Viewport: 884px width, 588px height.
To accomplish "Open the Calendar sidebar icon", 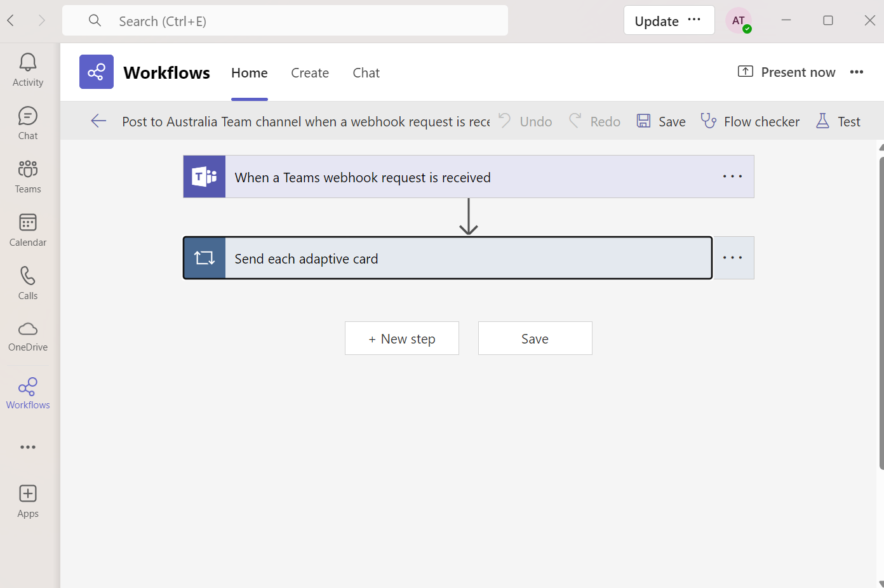I will pos(28,230).
